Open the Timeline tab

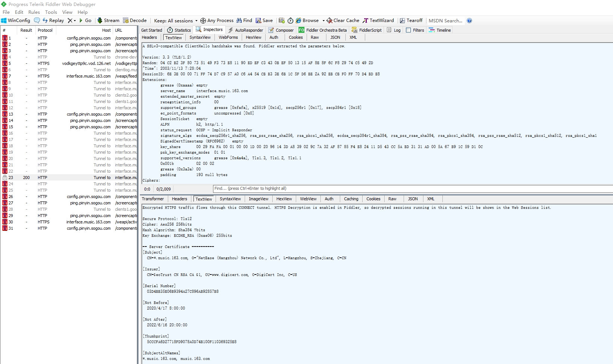tap(440, 30)
